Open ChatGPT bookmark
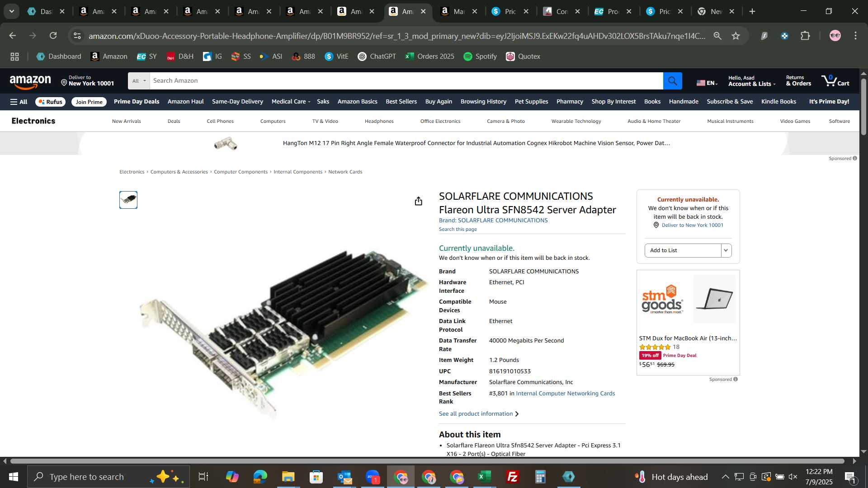 pyautogui.click(x=377, y=56)
